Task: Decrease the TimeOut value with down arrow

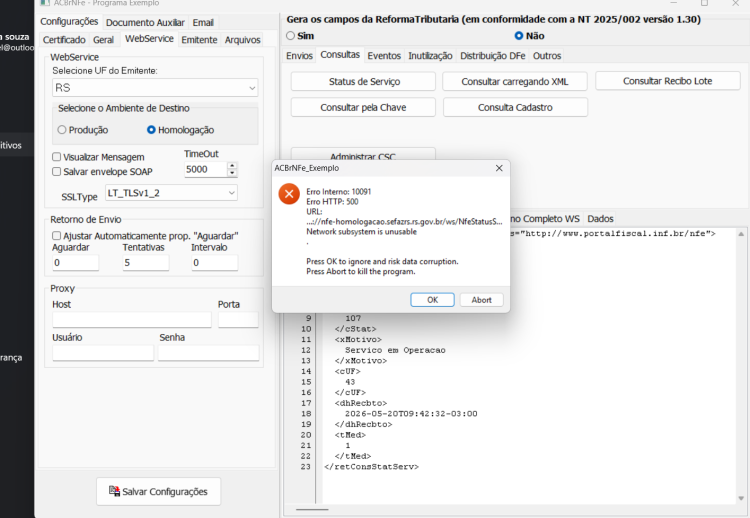Action: (232, 173)
